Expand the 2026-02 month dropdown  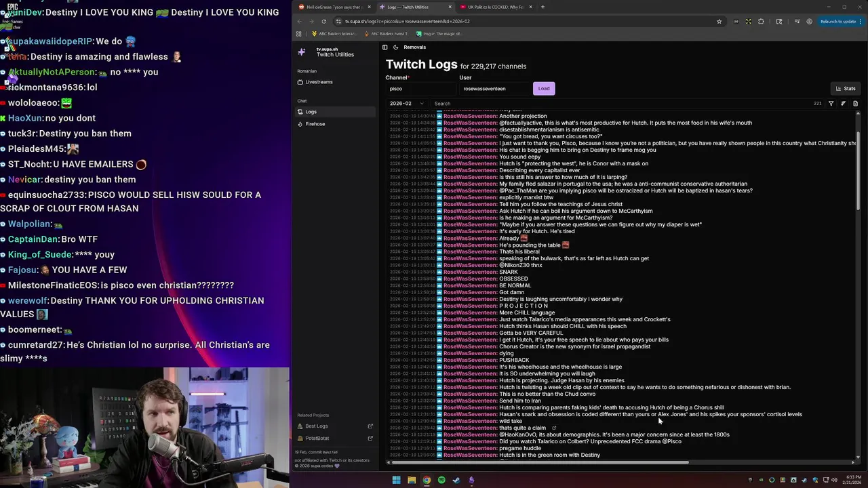click(406, 104)
